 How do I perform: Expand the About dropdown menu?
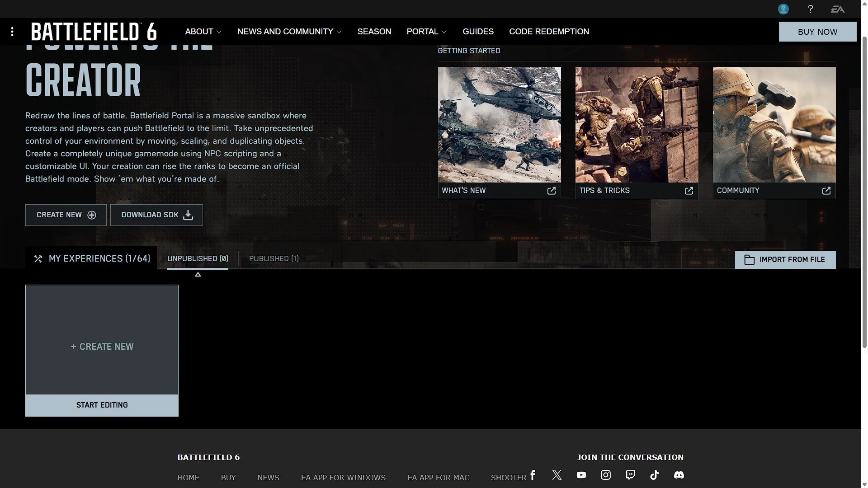203,32
